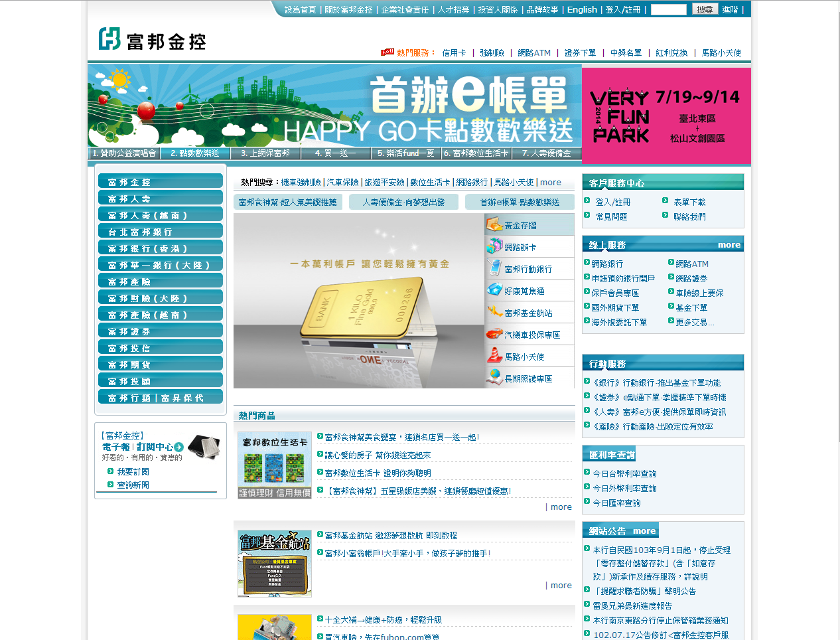The image size is (840, 640).
Task: Switch to banner tab 7. 人壽優備金
Action: [547, 153]
